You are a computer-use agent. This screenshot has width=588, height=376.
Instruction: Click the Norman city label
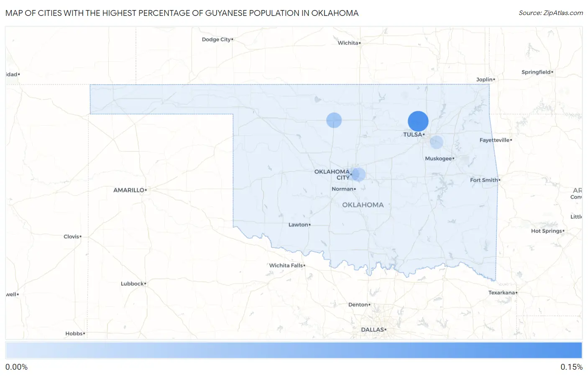[343, 189]
